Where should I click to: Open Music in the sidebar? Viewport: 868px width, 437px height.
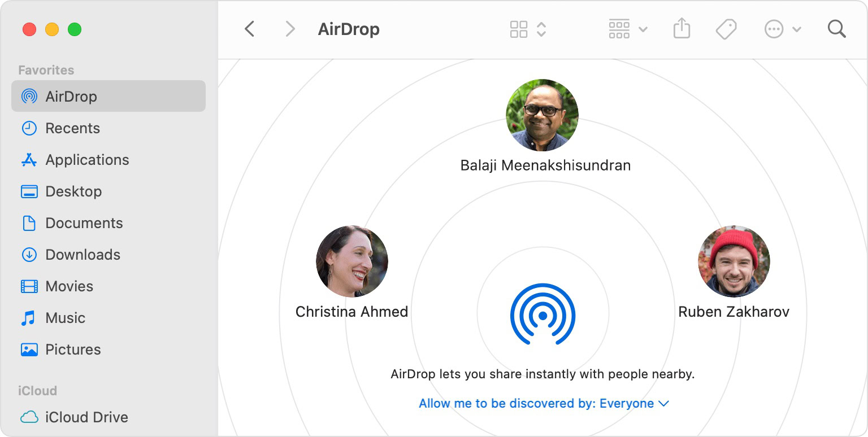pos(108,318)
